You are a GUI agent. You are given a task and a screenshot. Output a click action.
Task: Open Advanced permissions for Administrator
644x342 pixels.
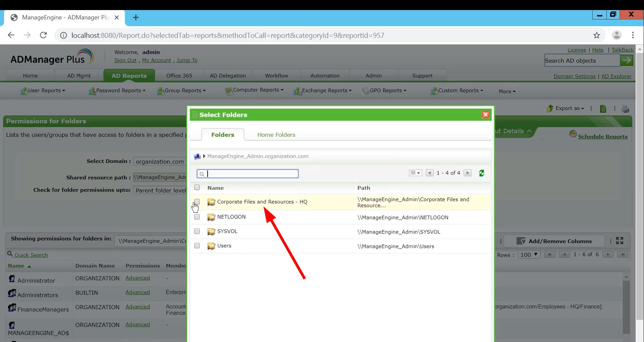[x=138, y=278]
